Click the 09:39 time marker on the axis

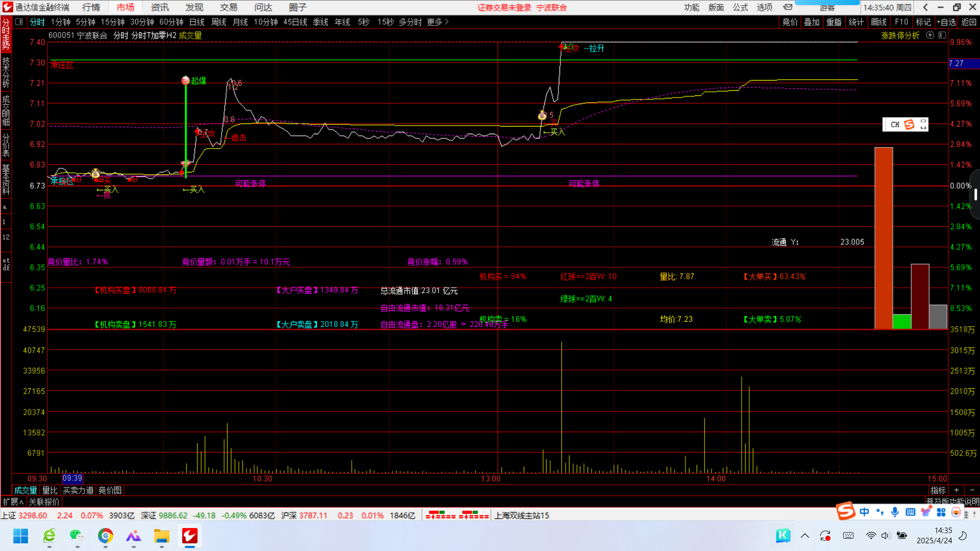click(x=72, y=478)
